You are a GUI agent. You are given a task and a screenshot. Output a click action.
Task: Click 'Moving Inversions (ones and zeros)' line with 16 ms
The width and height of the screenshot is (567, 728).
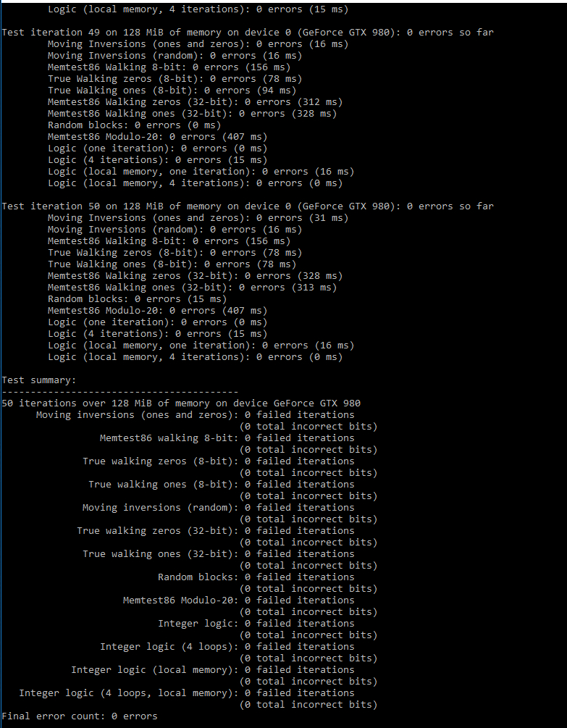[x=198, y=44]
